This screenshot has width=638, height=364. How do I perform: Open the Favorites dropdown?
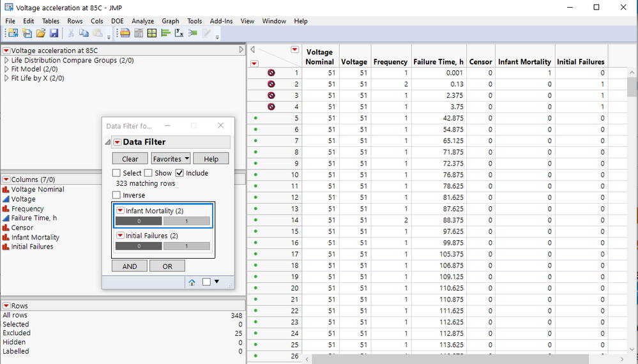pos(171,158)
